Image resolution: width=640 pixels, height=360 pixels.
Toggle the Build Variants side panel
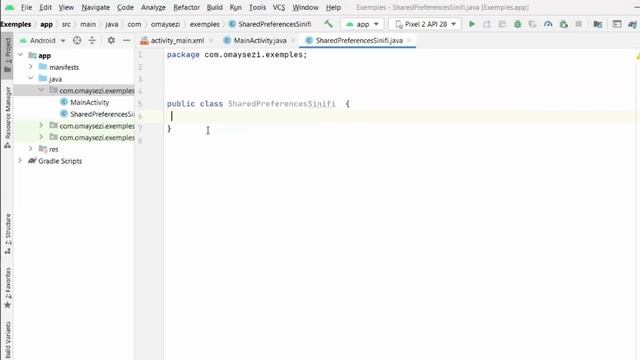(x=7, y=340)
